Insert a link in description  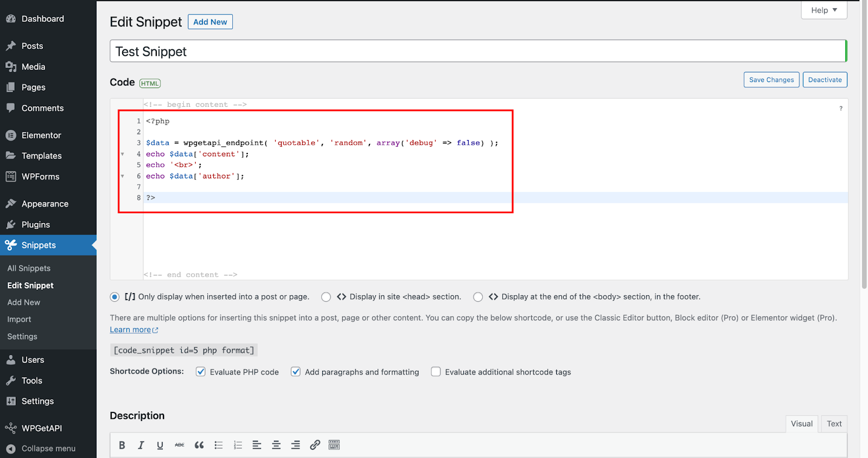[315, 445]
